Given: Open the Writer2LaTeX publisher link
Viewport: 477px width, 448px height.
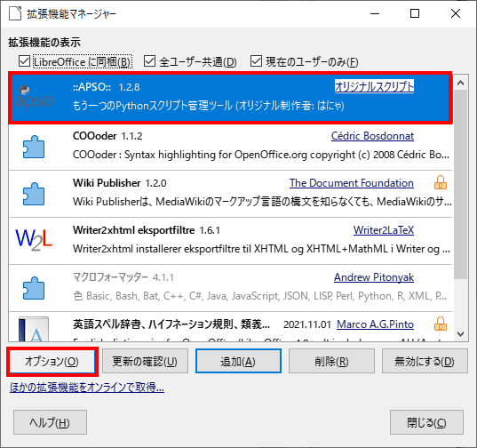Looking at the screenshot, I should 384,230.
